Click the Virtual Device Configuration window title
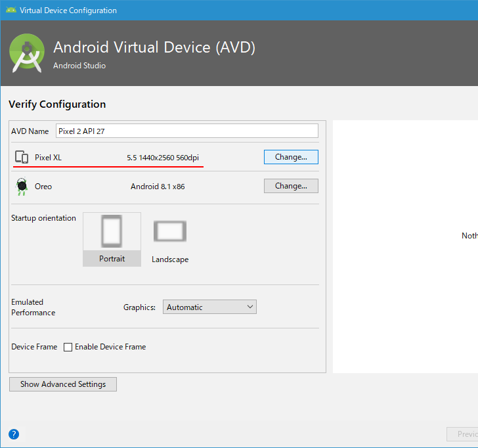 pos(68,11)
